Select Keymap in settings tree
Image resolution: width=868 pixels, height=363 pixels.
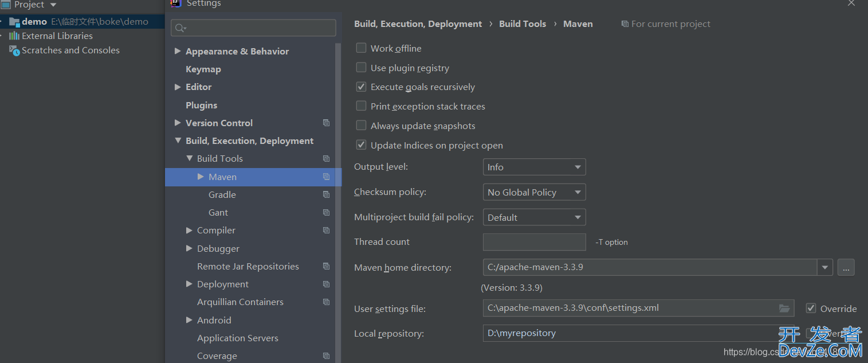click(203, 69)
